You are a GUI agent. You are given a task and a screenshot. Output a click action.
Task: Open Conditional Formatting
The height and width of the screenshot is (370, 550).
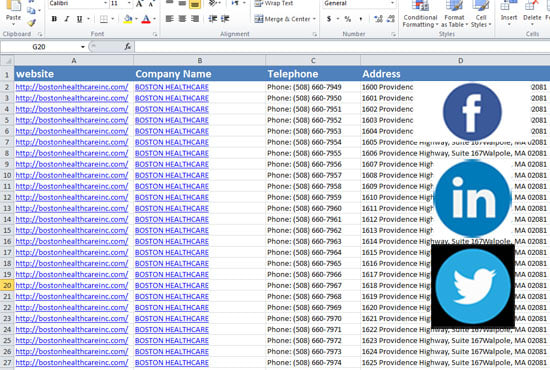pos(420,14)
